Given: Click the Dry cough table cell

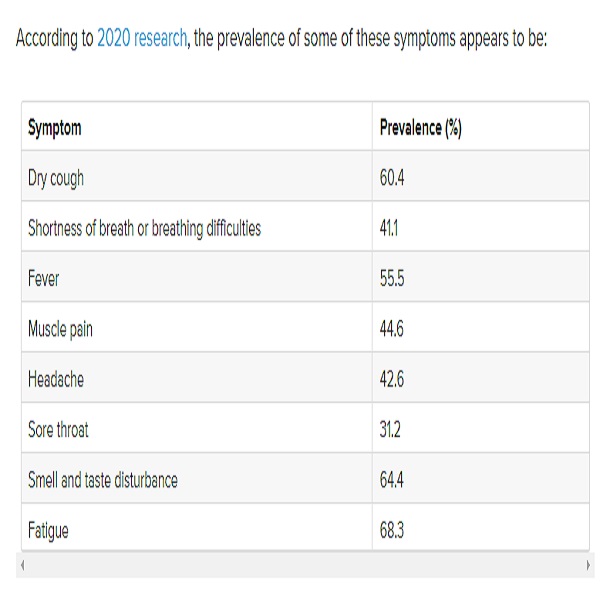Looking at the screenshot, I should click(197, 176).
